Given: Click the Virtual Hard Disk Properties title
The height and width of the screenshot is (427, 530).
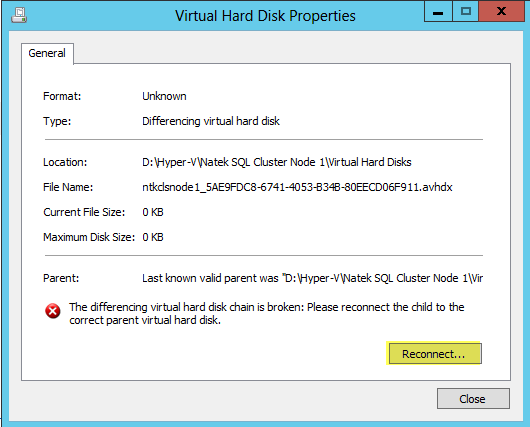Looking at the screenshot, I should pyautogui.click(x=265, y=16).
